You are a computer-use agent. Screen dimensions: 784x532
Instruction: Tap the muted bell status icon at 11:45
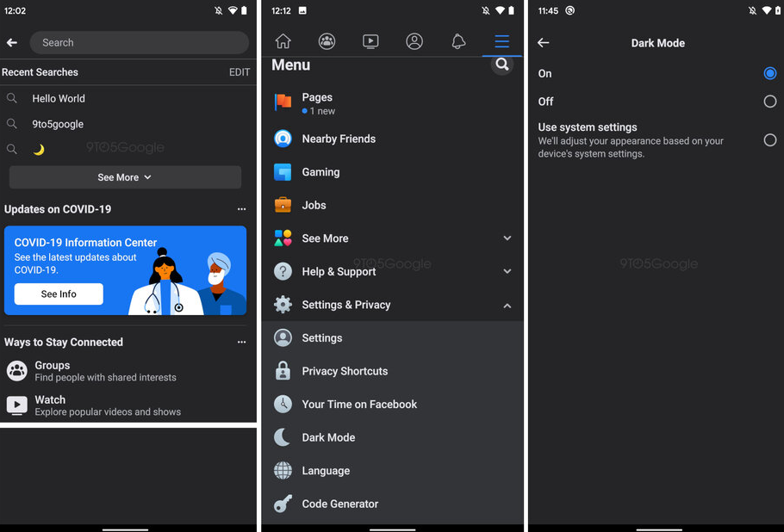point(752,10)
